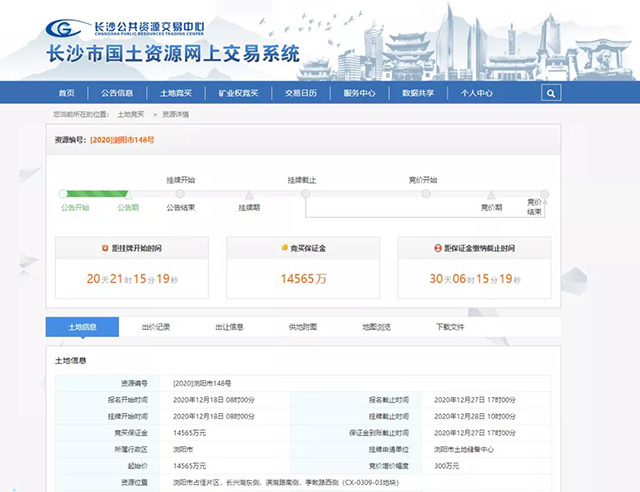
Task: Click the 竞价期 triangle marker on timeline
Action: [x=491, y=195]
